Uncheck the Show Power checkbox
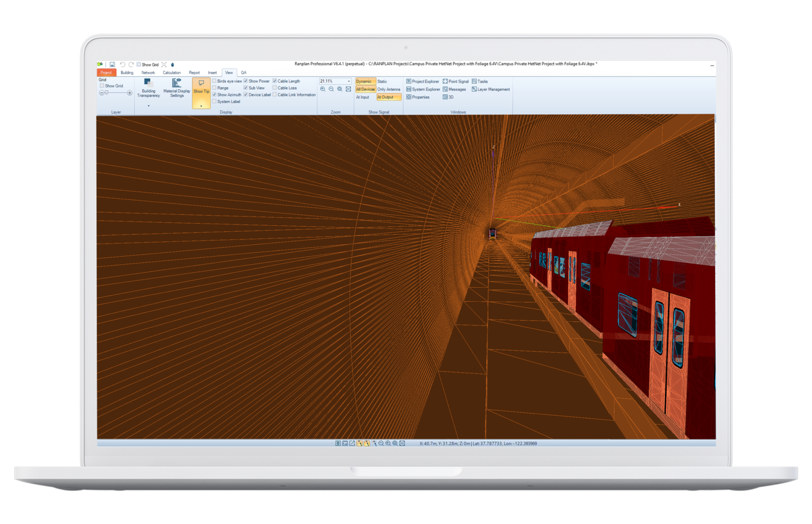The image size is (812, 524). 246,81
